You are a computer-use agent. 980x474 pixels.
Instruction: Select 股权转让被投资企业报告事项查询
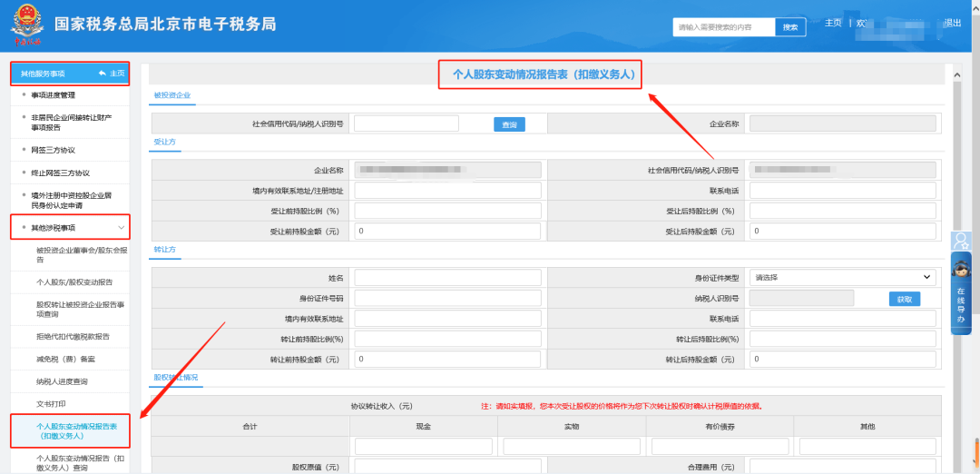82,310
